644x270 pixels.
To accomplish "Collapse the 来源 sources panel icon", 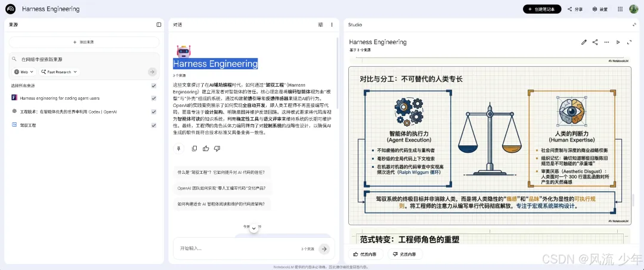I will click(159, 24).
